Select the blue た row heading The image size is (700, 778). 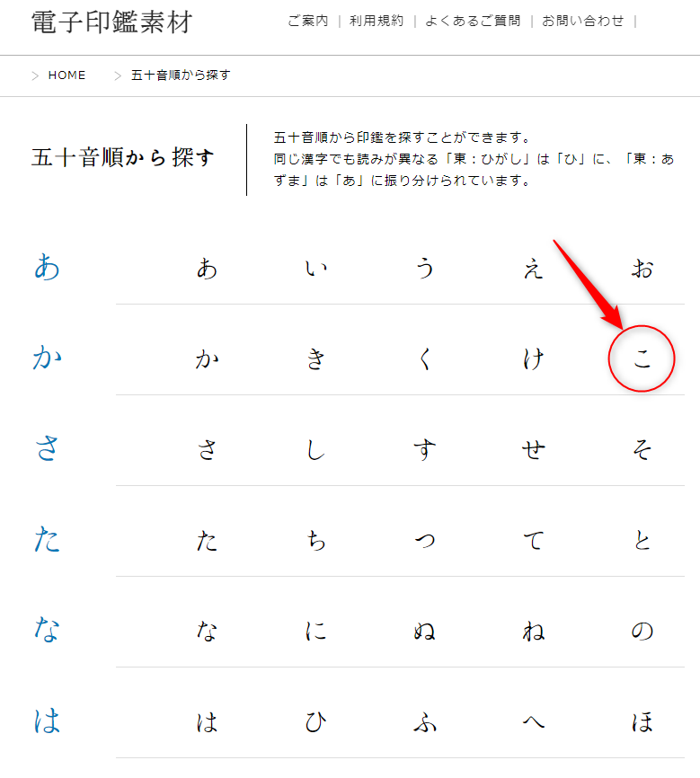click(x=47, y=539)
